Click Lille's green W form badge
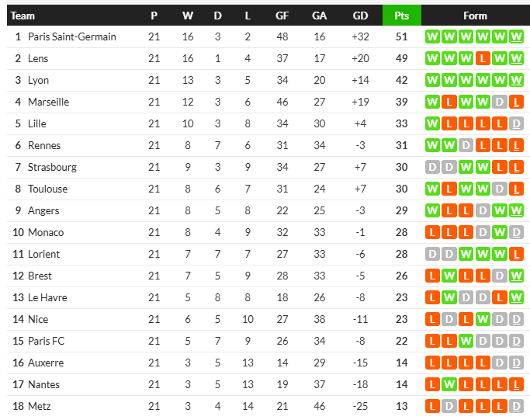 click(x=432, y=123)
